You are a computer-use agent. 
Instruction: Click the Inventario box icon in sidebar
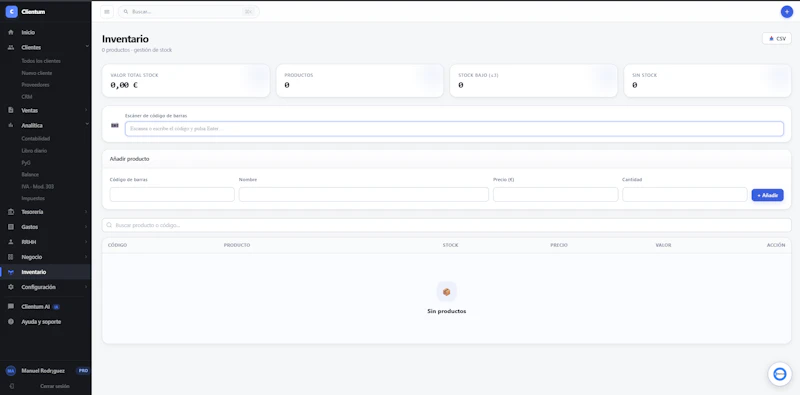11,272
